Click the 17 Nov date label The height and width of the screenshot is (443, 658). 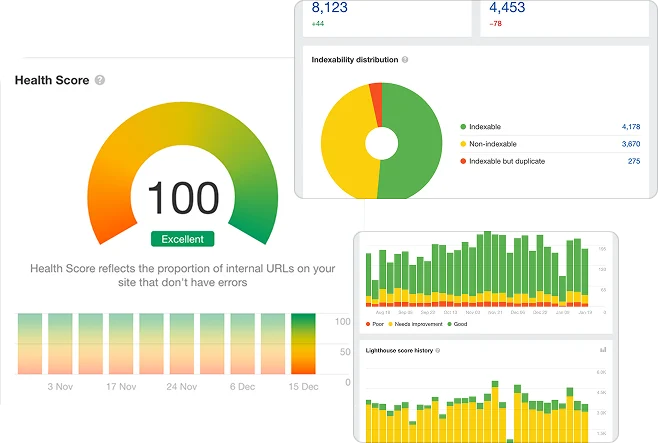click(x=121, y=386)
